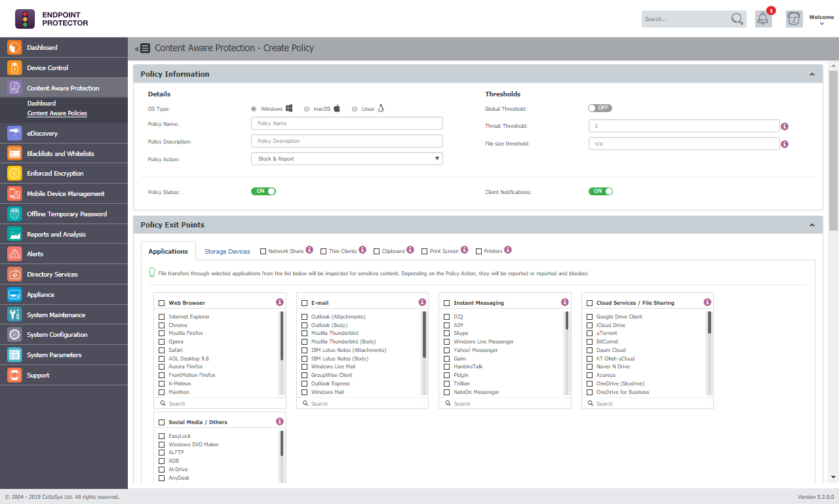The height and width of the screenshot is (504, 839).
Task: Click the Policy Name input field
Action: [x=346, y=123]
